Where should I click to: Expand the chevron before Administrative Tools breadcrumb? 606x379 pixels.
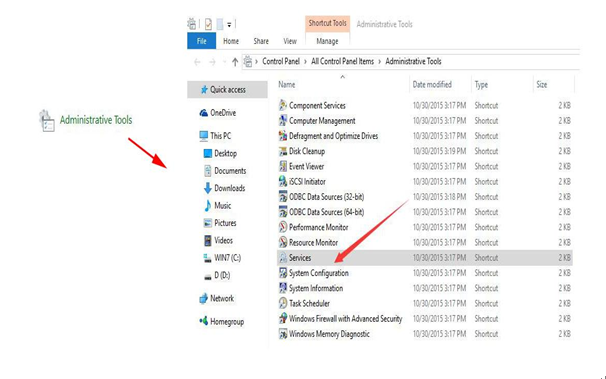380,61
